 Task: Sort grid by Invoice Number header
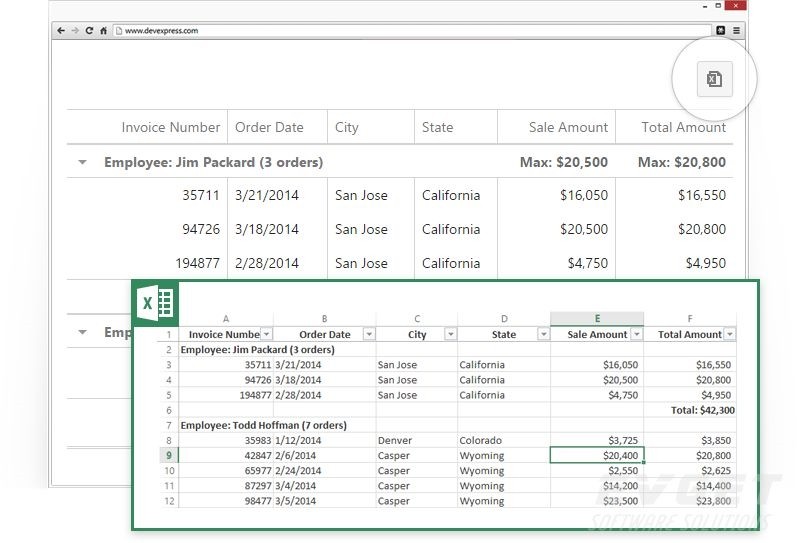click(170, 127)
